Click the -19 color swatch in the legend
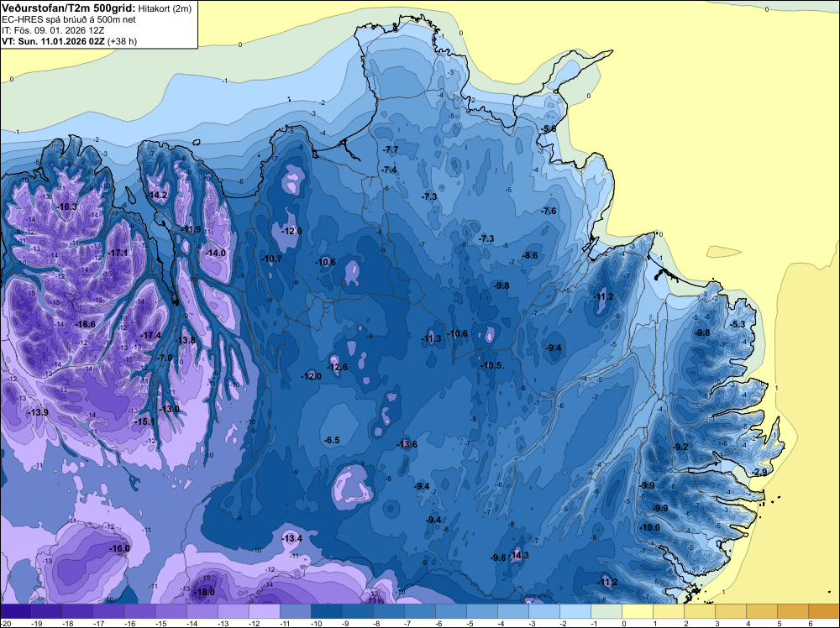This screenshot has height=628, width=840. tap(46, 611)
